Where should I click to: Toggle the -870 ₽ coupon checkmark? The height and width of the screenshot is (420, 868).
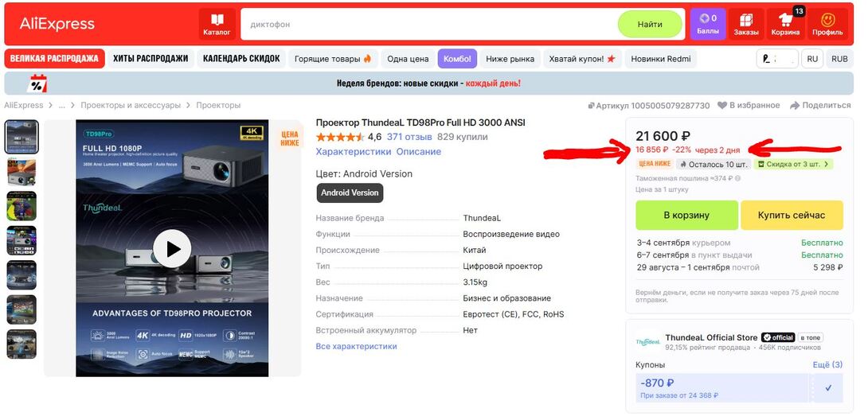tap(828, 388)
